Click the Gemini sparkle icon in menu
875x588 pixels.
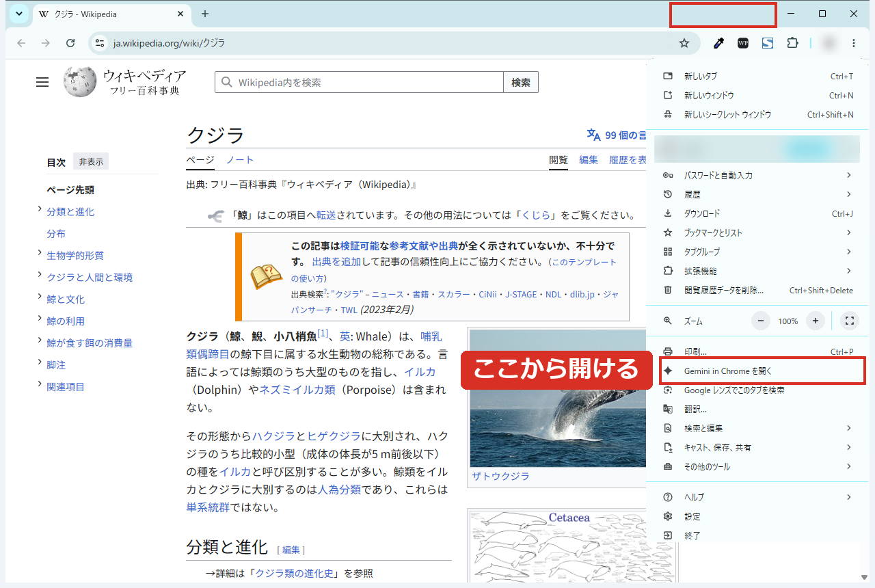click(x=668, y=371)
